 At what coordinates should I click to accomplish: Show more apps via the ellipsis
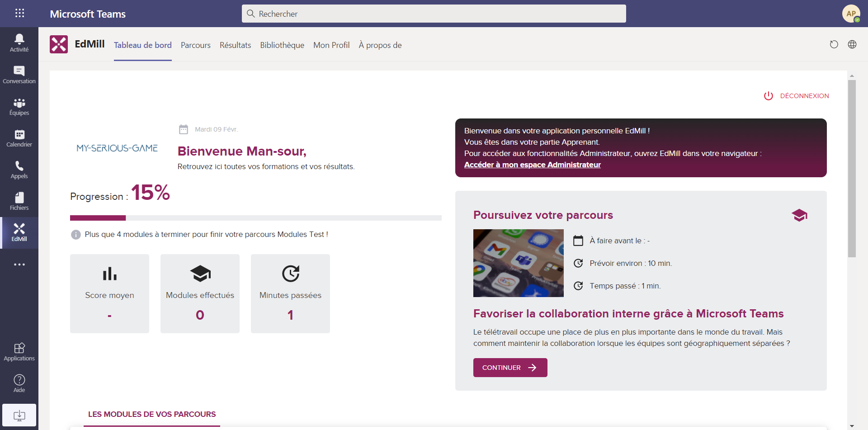tap(19, 265)
